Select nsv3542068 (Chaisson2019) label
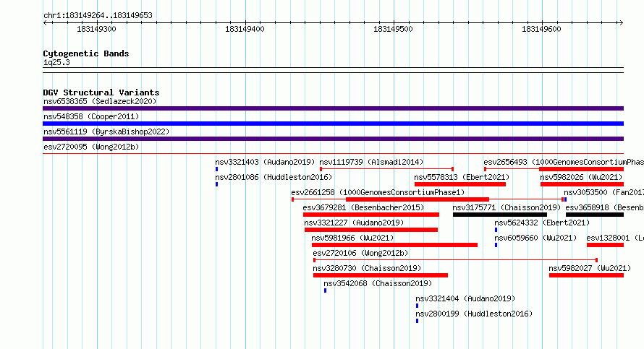The width and height of the screenshot is (644, 349). point(378,283)
